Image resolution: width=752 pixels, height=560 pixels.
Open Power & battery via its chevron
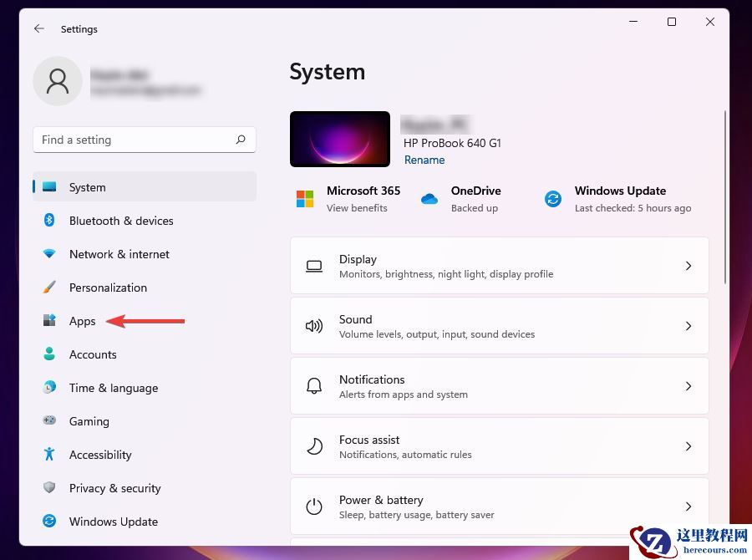[688, 507]
